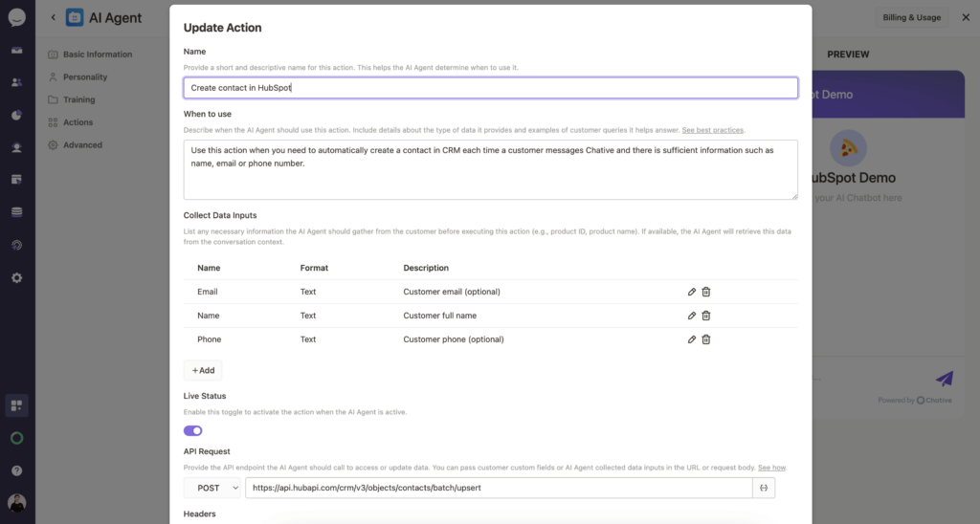980x524 pixels.
Task: Click the PREVIEW heading
Action: pyautogui.click(x=848, y=55)
